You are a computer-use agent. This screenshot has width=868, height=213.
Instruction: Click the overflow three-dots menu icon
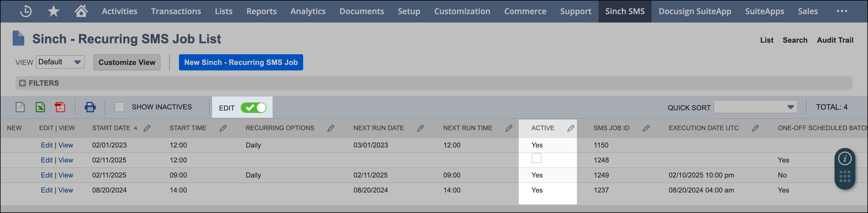842,11
